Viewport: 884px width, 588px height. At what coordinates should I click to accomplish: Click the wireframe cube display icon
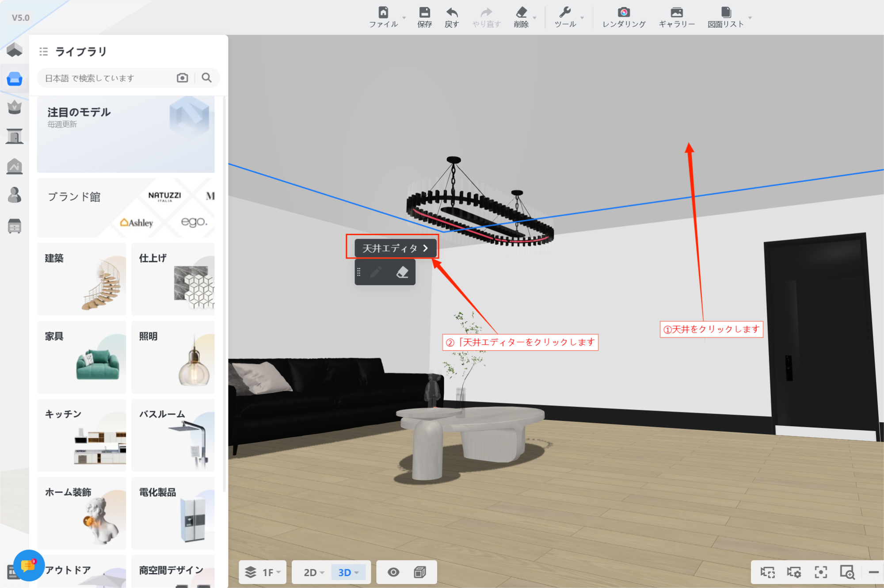(420, 572)
